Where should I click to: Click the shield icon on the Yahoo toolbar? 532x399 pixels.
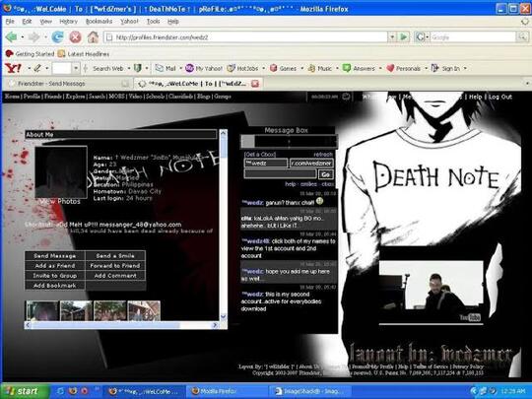click(x=137, y=69)
